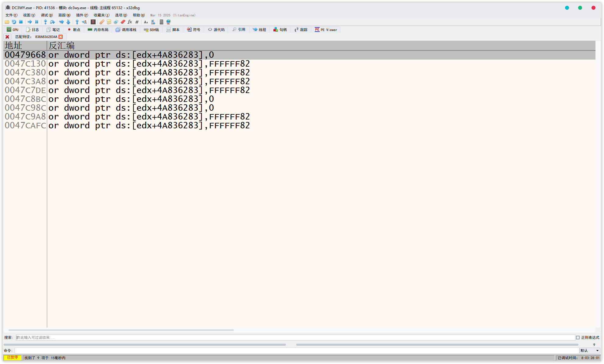Open the 插件(P) menu
Image resolution: width=604 pixels, height=364 pixels.
pyautogui.click(x=82, y=15)
